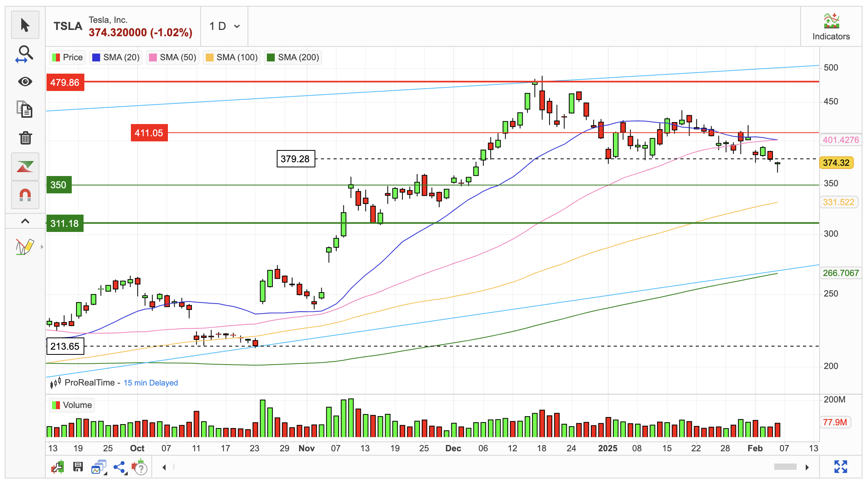Open the copy documents icon
Viewport: 868px width, 482px height.
(x=25, y=109)
